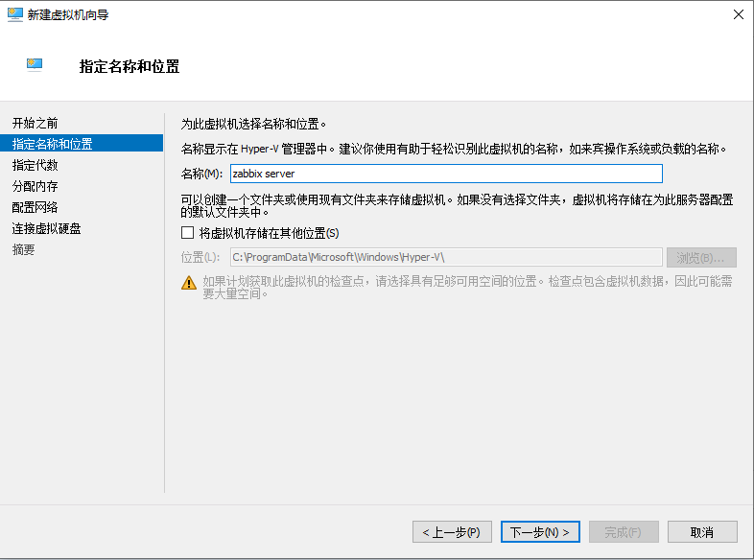754x560 pixels.
Task: Click the 完成(F) button
Action: coord(624,532)
